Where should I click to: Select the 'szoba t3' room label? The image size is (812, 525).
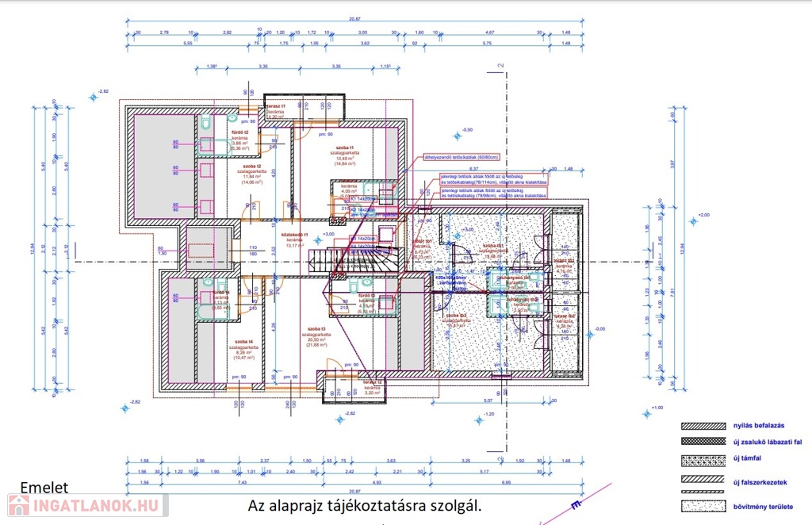313,328
